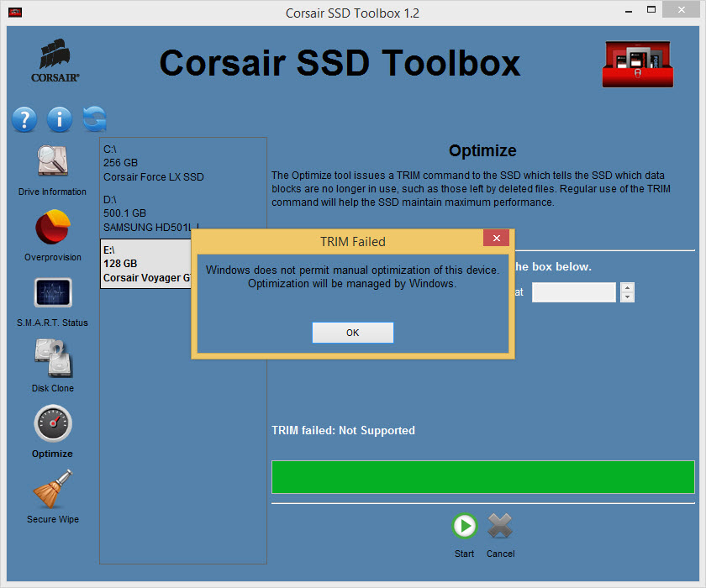Image resolution: width=706 pixels, height=588 pixels.
Task: Click the Optimize heading
Action: (482, 150)
